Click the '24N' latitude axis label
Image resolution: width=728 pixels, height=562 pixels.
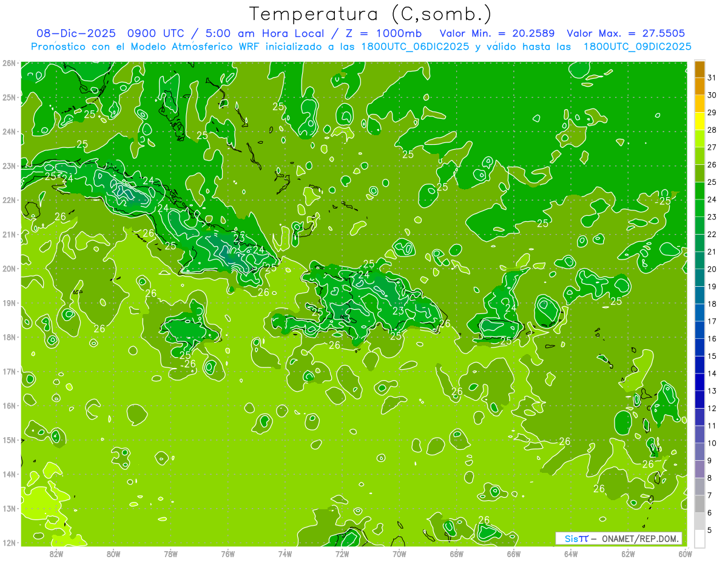tap(8, 132)
